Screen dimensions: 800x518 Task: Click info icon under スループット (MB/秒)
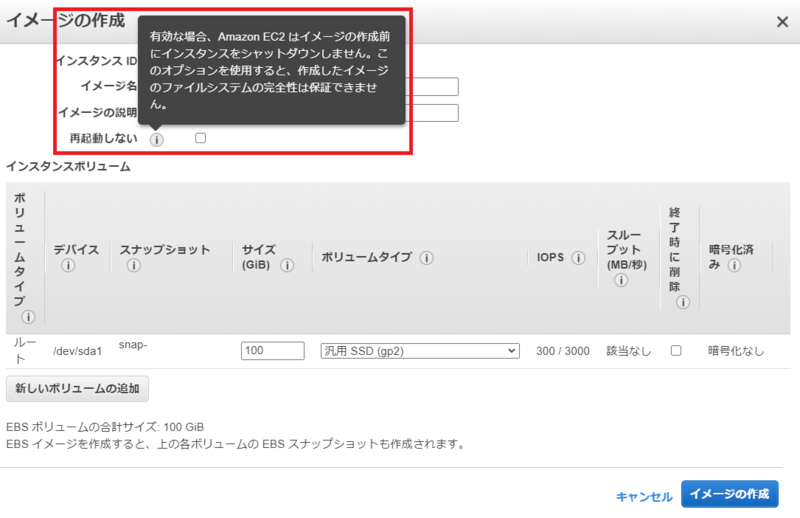[x=621, y=280]
